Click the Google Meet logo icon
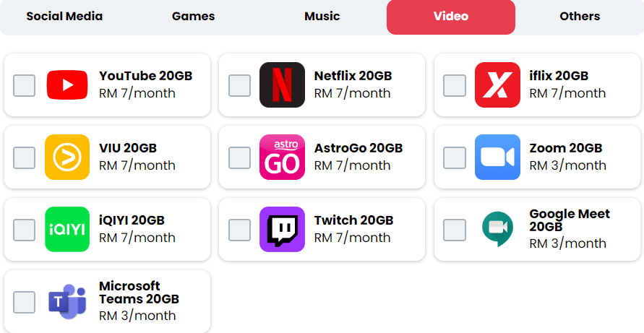644x333 pixels. click(497, 230)
